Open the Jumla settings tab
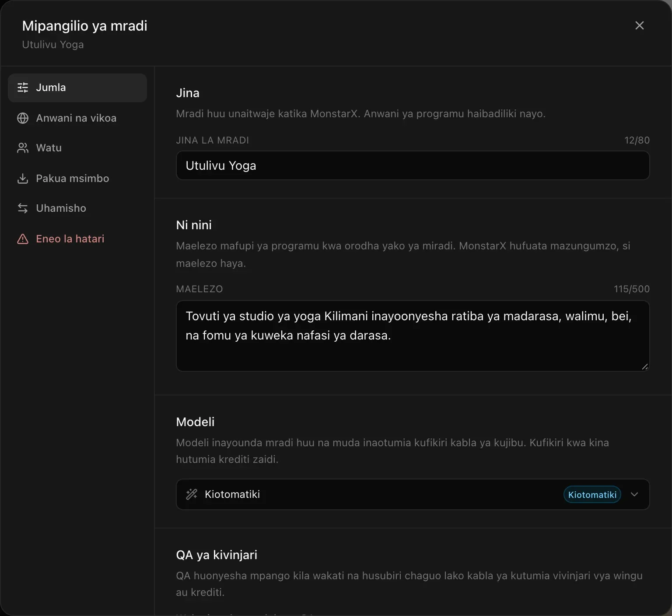Screen dimensions: 672x616 [77, 87]
